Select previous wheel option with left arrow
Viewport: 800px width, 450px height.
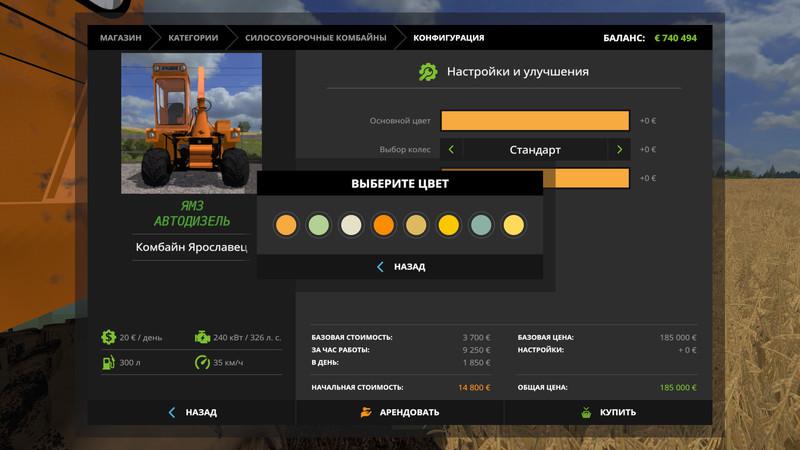(x=451, y=150)
